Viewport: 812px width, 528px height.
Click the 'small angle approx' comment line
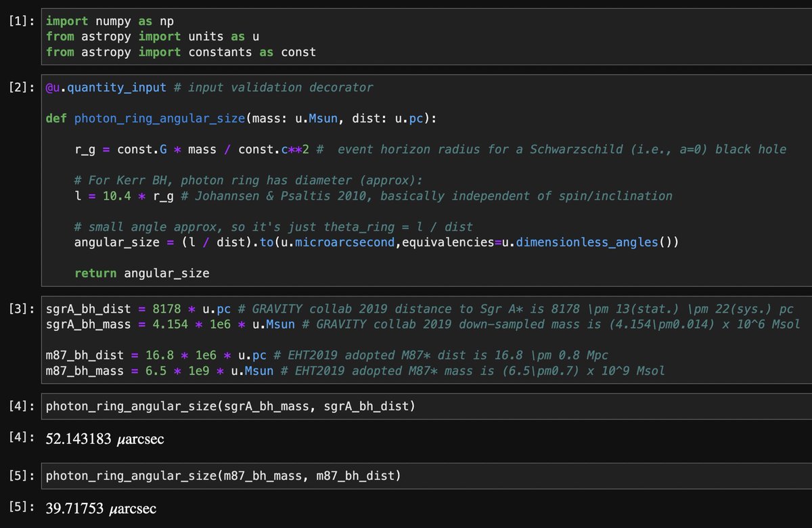click(x=273, y=227)
